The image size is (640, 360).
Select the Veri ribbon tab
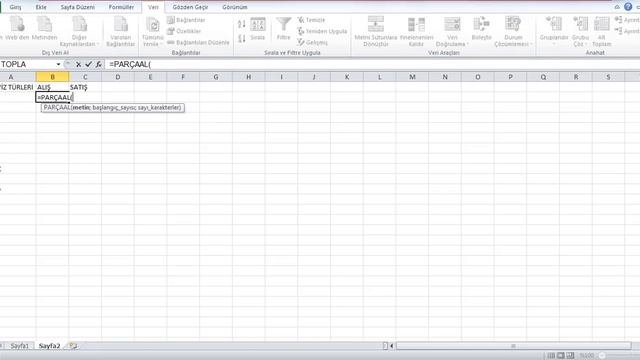click(153, 7)
